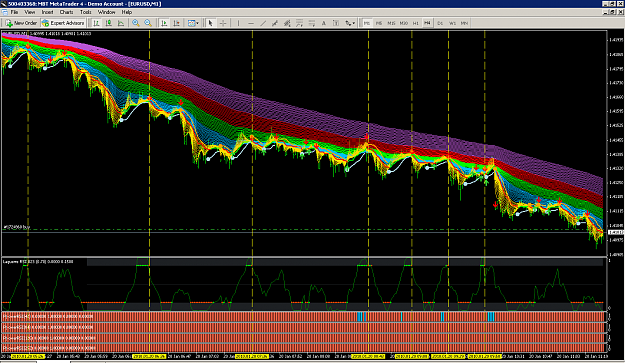Click the second RSI histogram strip label
Image resolution: width=625 pixels, height=363 pixels.
(48, 327)
